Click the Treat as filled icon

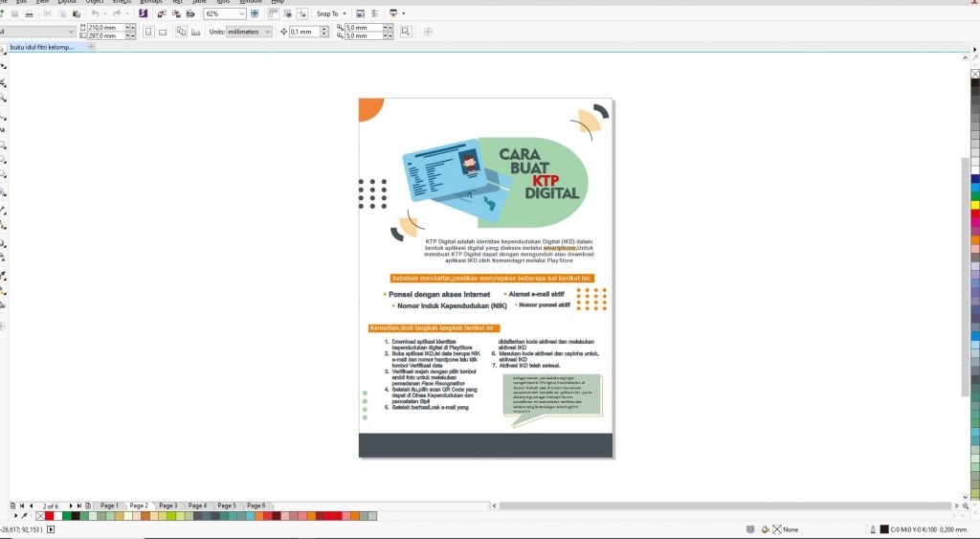pyautogui.click(x=406, y=32)
